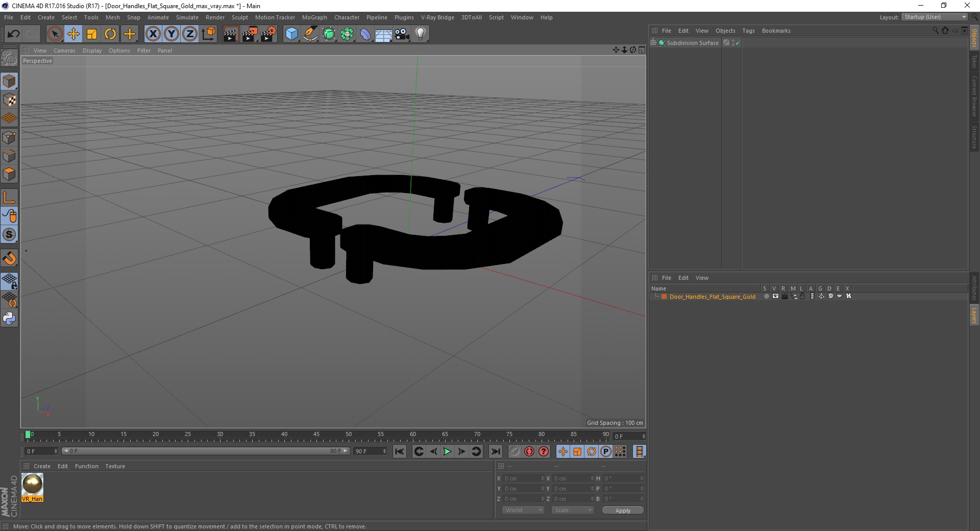Toggle Snap enable S icon
Image resolution: width=980 pixels, height=531 pixels.
coord(9,234)
